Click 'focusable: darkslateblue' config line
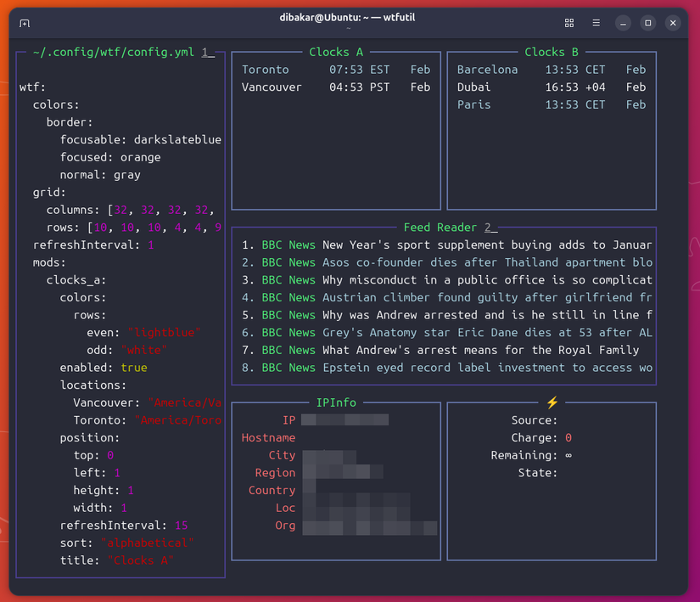 [x=141, y=140]
